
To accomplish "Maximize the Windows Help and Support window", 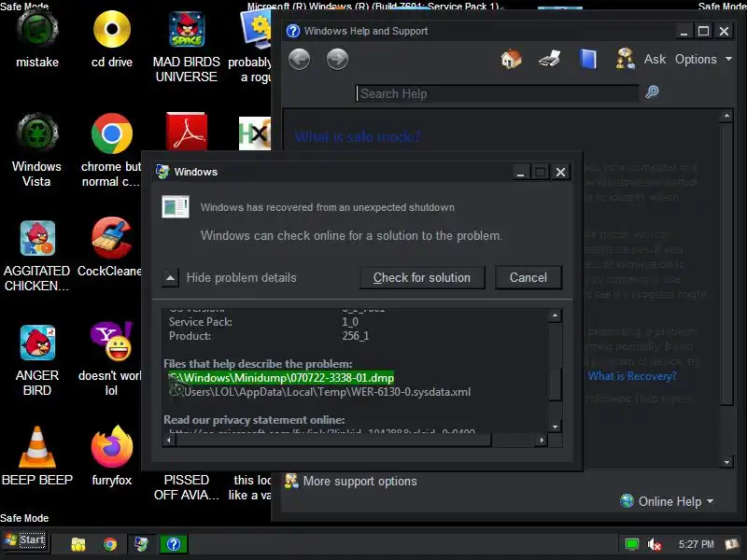I will 704,32.
